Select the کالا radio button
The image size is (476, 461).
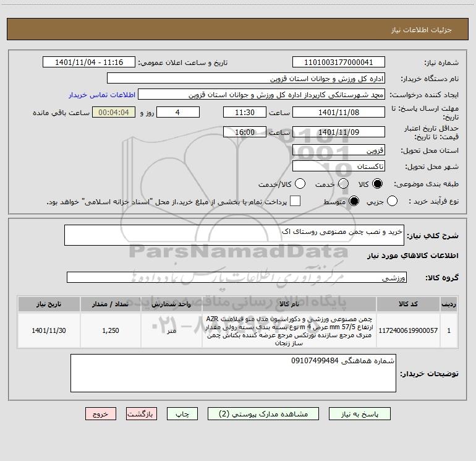pos(377,184)
